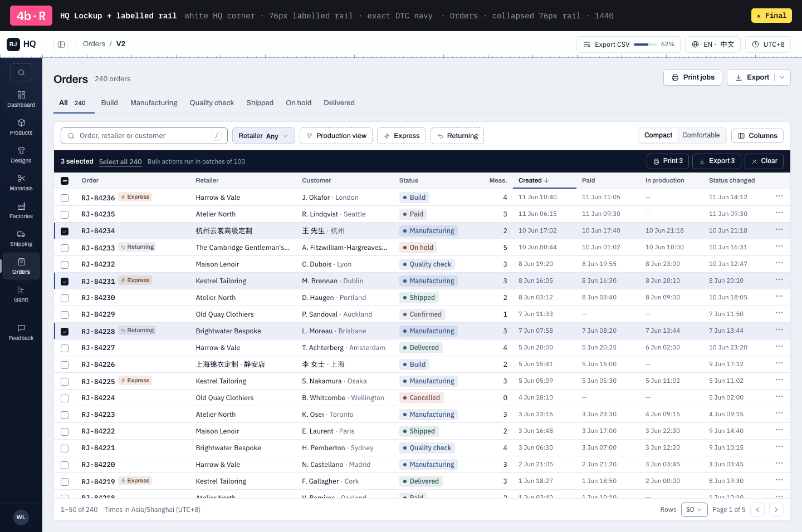
Task: Switch to the Manufacturing tab
Action: click(154, 103)
